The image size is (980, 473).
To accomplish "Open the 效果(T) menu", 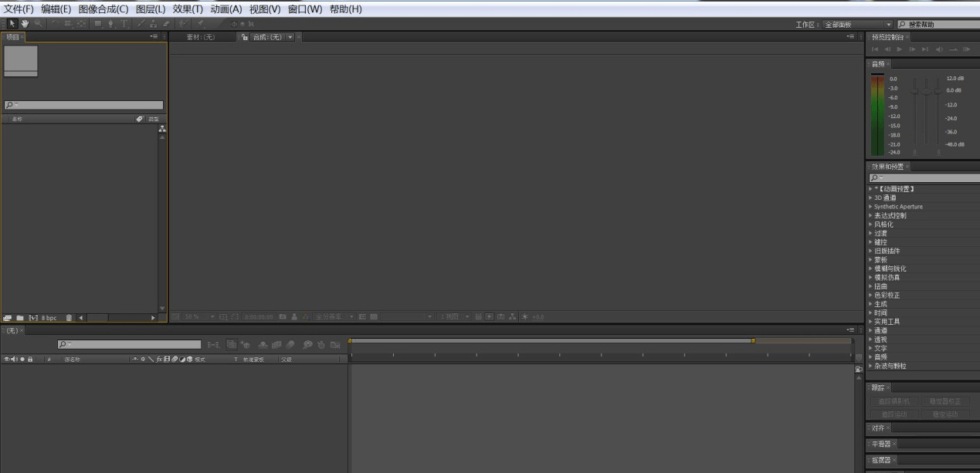I will click(x=188, y=9).
